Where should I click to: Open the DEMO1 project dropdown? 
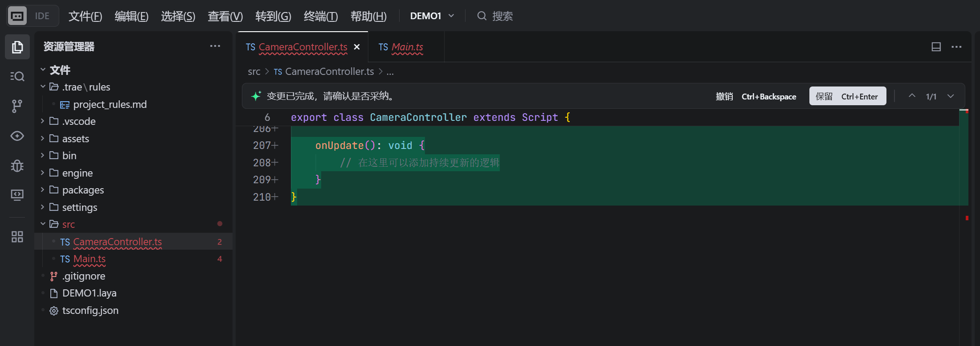[432, 16]
